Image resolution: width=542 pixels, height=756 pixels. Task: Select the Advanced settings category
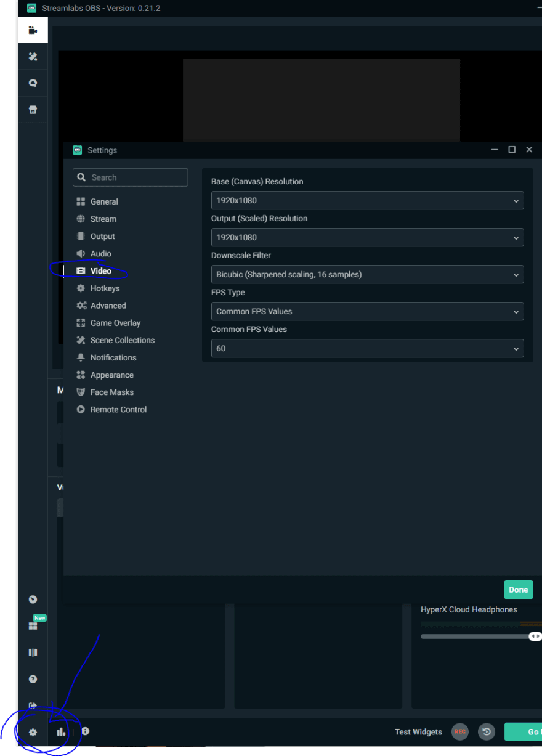click(x=108, y=305)
